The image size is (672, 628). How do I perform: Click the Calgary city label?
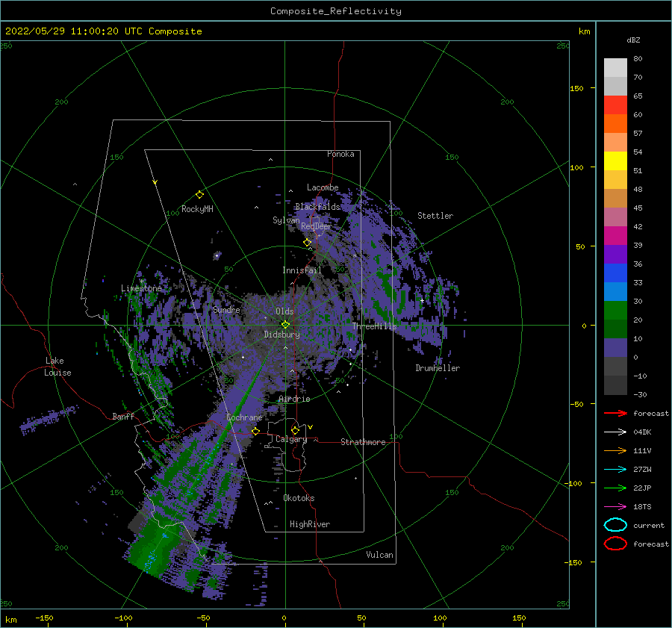click(x=291, y=439)
